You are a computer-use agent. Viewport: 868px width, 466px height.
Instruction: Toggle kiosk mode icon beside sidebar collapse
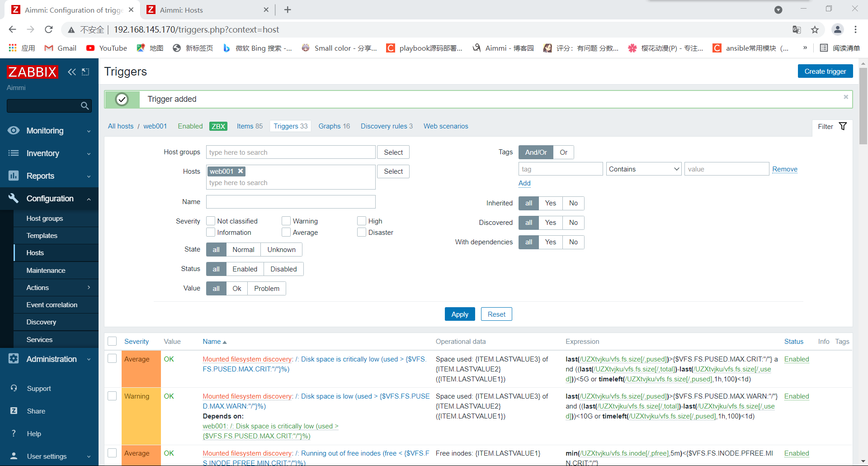tap(85, 72)
